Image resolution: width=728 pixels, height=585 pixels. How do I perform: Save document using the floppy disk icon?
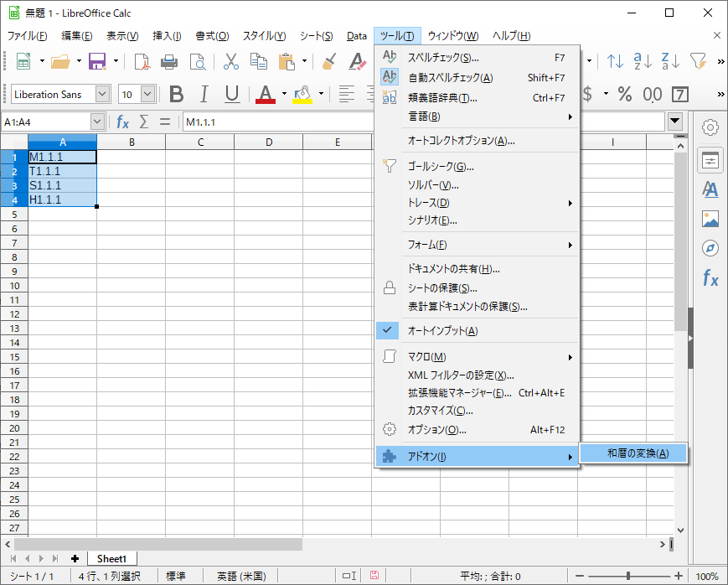pyautogui.click(x=97, y=61)
